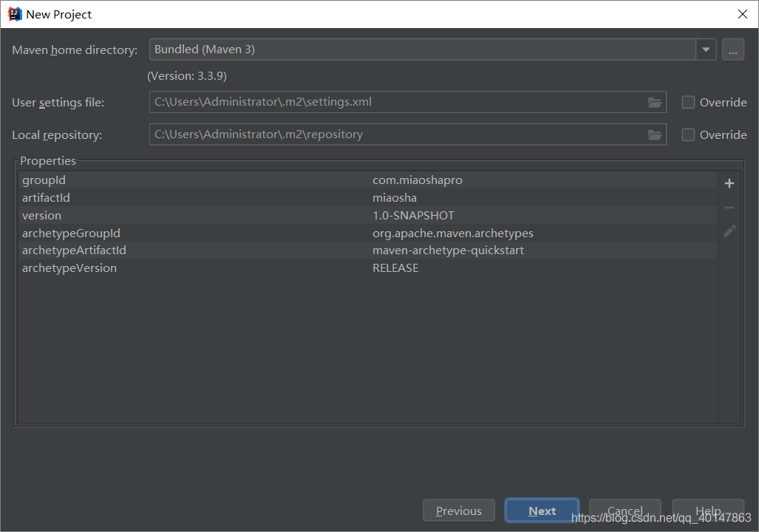Proceed with the Next button
759x532 pixels.
click(x=542, y=511)
